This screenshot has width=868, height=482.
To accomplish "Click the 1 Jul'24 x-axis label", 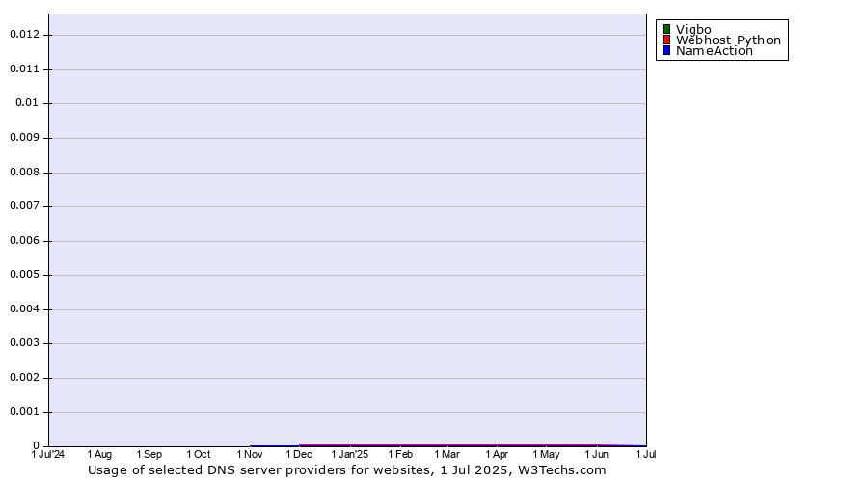I will tap(48, 454).
